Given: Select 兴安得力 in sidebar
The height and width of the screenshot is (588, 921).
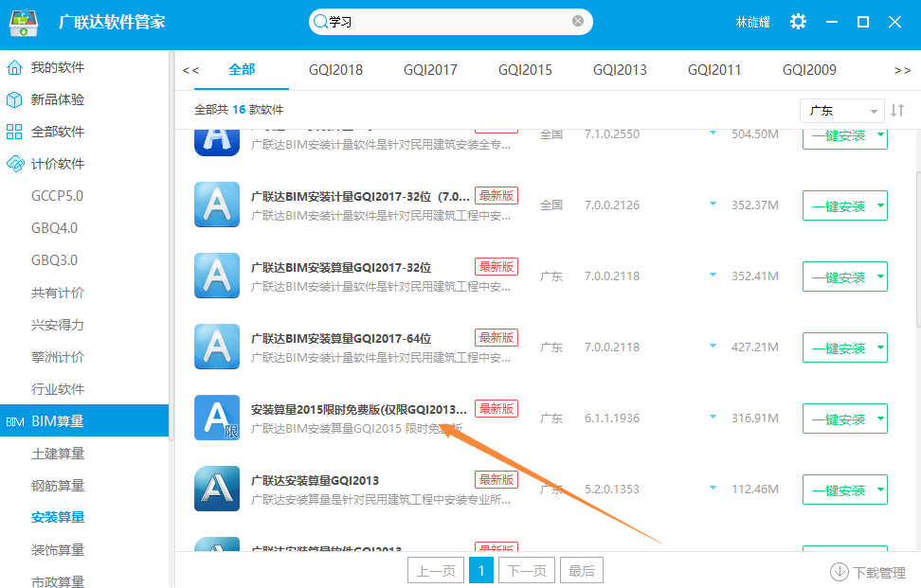Looking at the screenshot, I should 58,325.
